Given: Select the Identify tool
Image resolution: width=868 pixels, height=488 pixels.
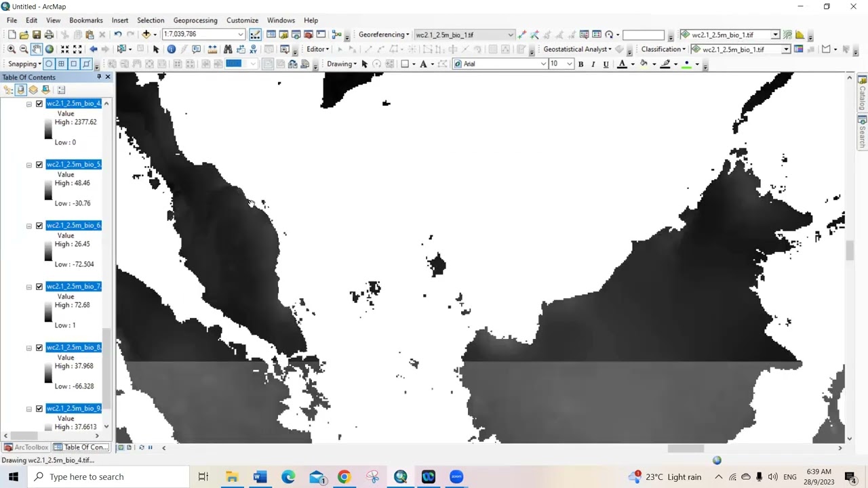Looking at the screenshot, I should point(172,49).
